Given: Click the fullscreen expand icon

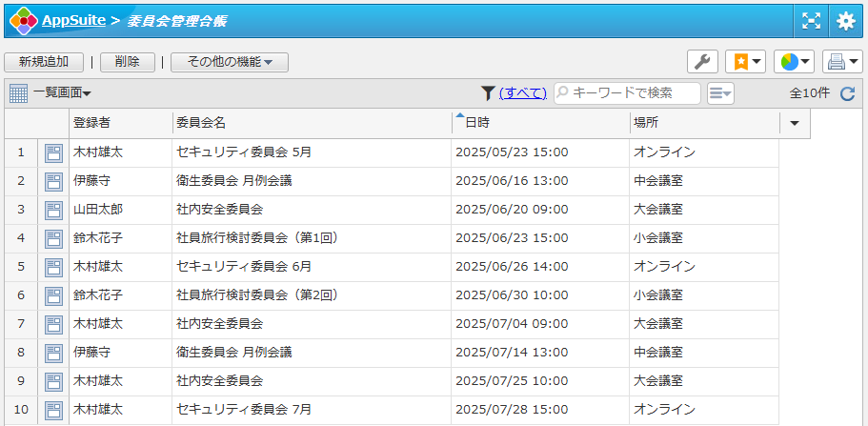Looking at the screenshot, I should click(811, 20).
